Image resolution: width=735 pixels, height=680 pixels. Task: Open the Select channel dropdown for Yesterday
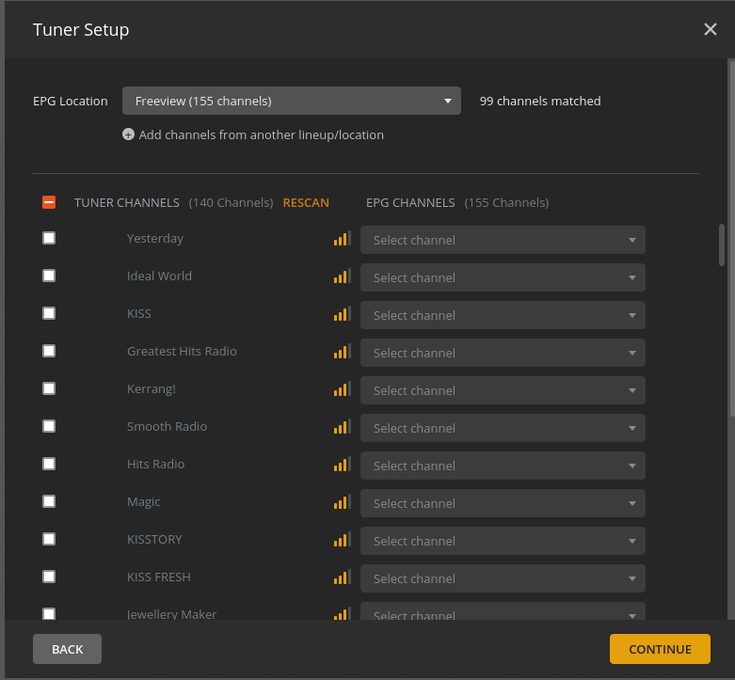click(x=503, y=240)
